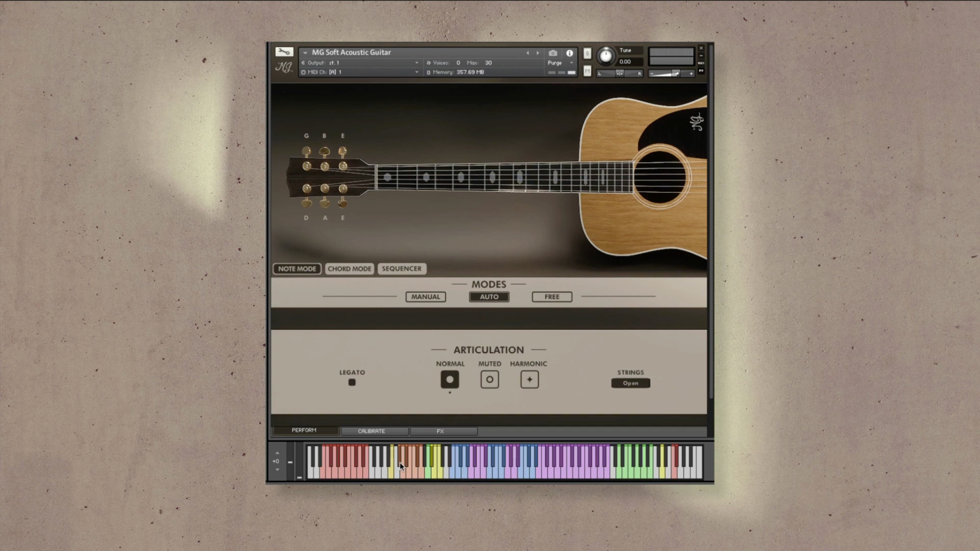Enable MUTED articulation mode
This screenshot has height=551, width=980.
pyautogui.click(x=489, y=380)
